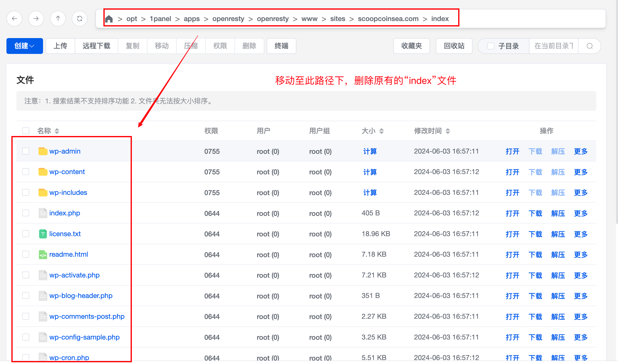Screen dimensions: 618x364
Task: Navigate to www in breadcrumb
Action: [309, 19]
